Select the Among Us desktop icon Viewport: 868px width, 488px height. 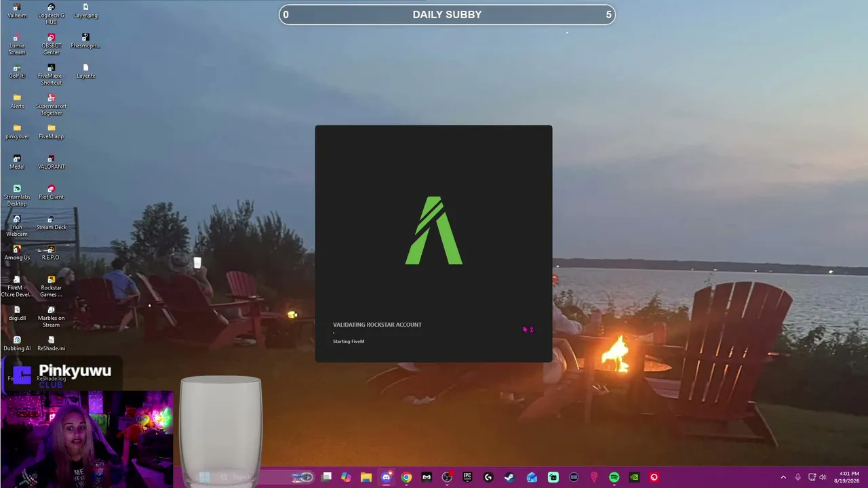tap(17, 253)
